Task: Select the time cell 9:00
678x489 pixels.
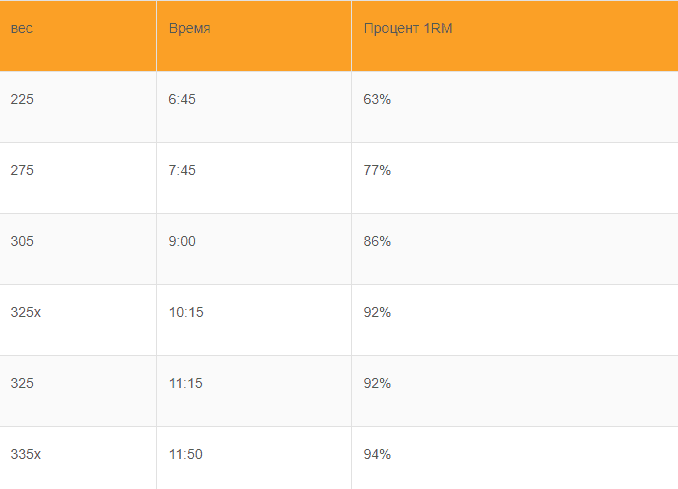Action: 254,249
